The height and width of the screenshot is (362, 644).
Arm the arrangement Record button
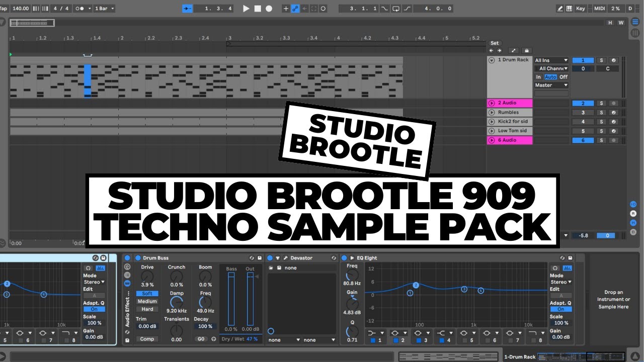tap(269, 9)
